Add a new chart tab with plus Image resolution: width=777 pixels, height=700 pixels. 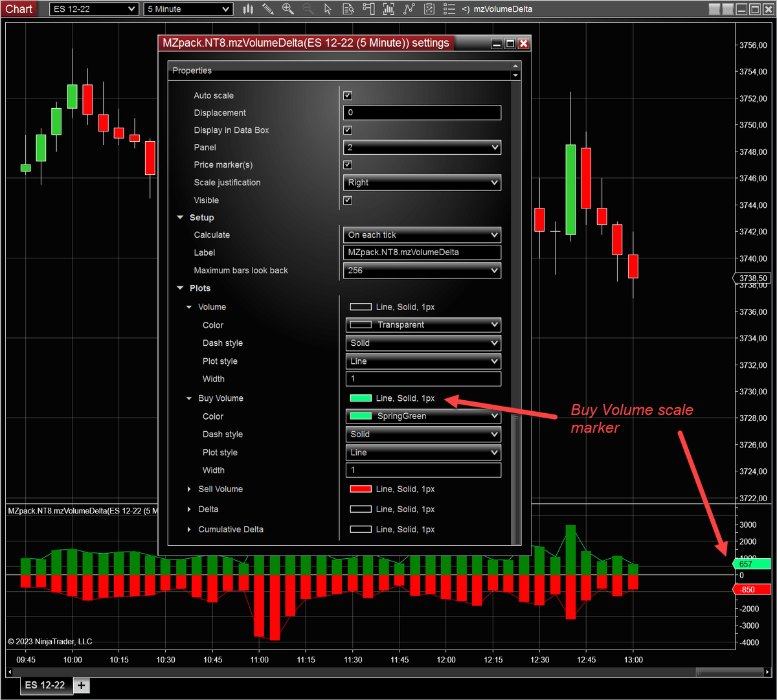click(x=81, y=685)
